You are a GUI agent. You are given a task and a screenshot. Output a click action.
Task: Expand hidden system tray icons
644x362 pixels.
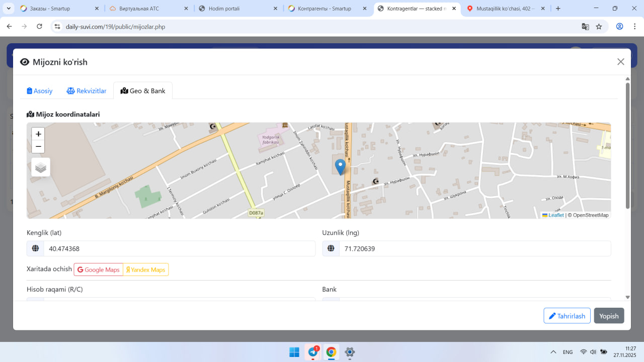tap(553, 352)
